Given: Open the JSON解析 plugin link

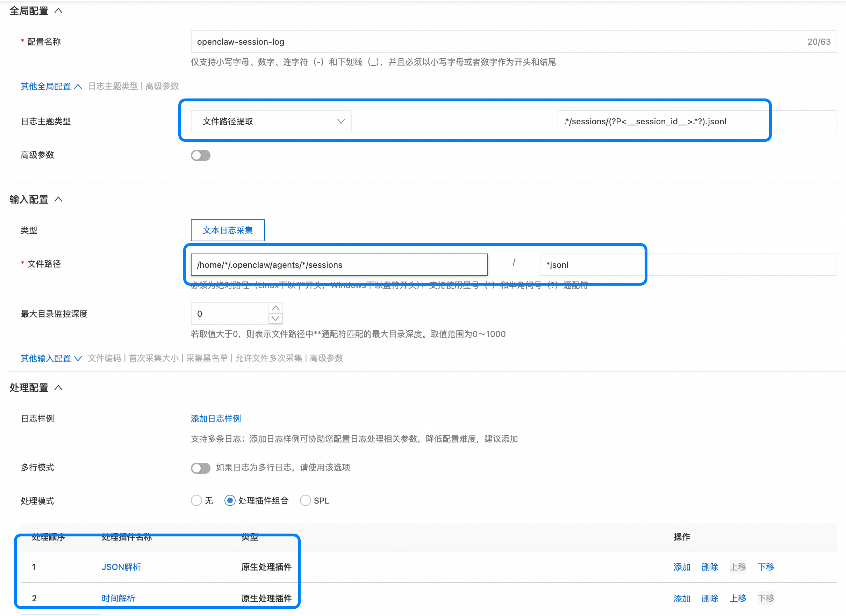Looking at the screenshot, I should [121, 567].
